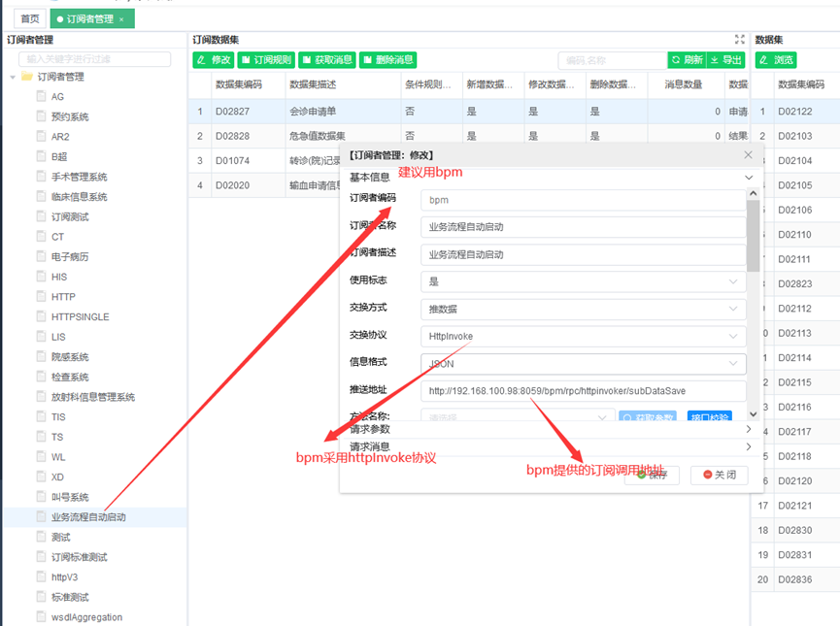Select 订阅测试 in the tree
Viewport: 840px width, 626px height.
(70, 216)
